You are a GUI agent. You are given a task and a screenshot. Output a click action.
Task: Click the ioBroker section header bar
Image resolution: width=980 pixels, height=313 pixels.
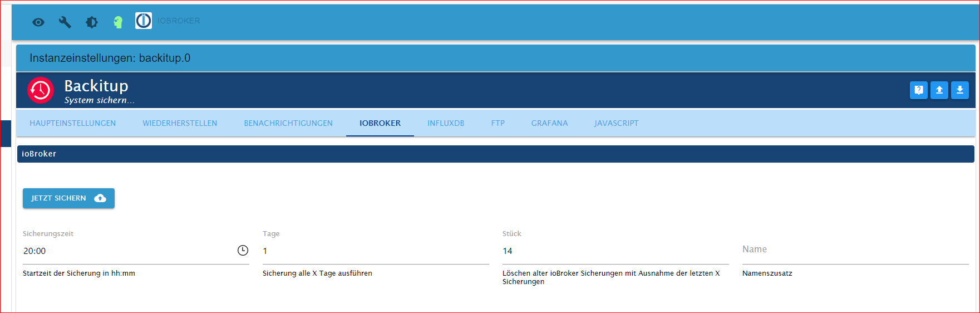point(495,154)
